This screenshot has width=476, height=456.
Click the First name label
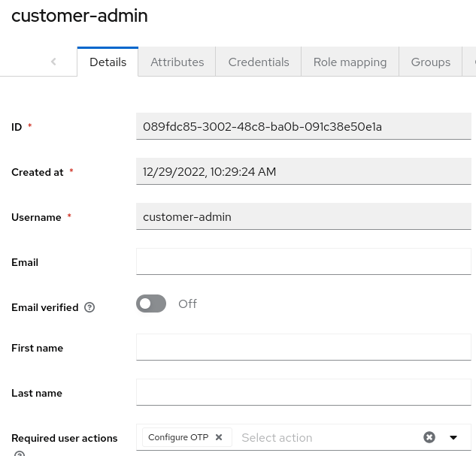pyautogui.click(x=38, y=348)
